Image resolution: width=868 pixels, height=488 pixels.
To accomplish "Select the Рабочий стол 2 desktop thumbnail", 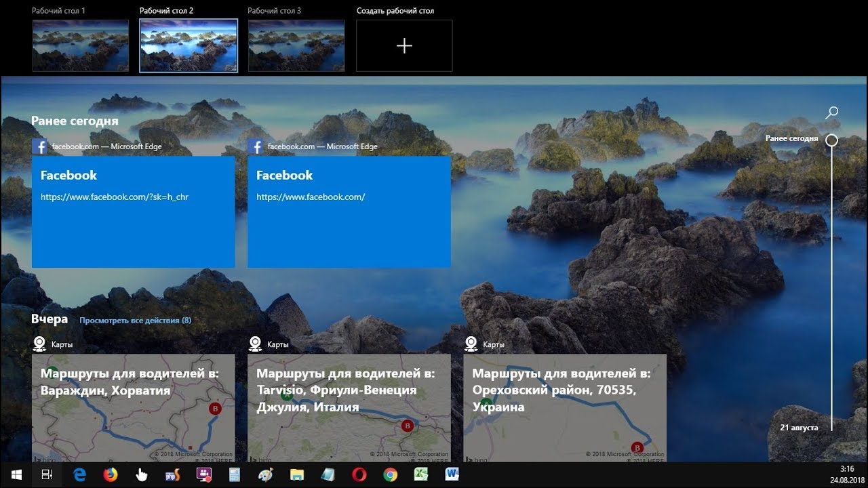I will tap(189, 45).
